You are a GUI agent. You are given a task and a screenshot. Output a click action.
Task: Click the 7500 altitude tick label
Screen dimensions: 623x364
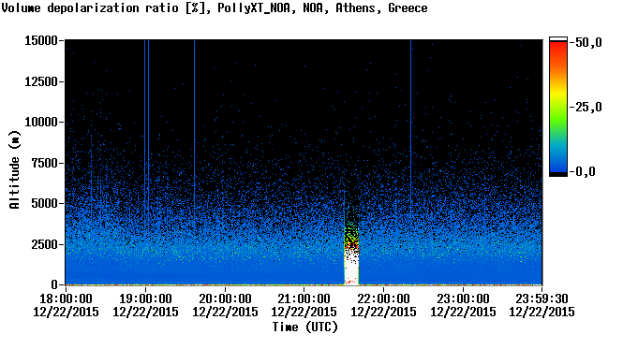pos(45,163)
